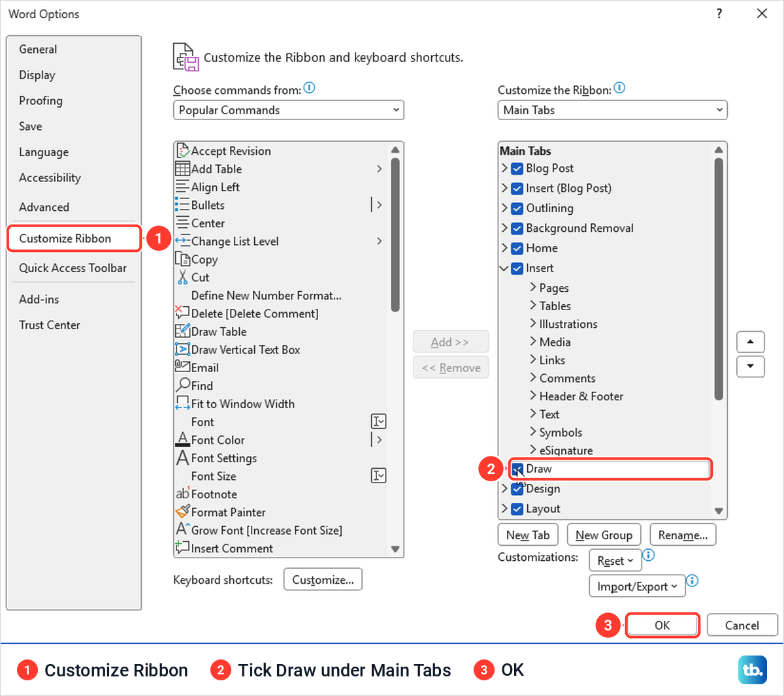The height and width of the screenshot is (696, 784).
Task: Click the Move Up arrow button
Action: point(751,341)
